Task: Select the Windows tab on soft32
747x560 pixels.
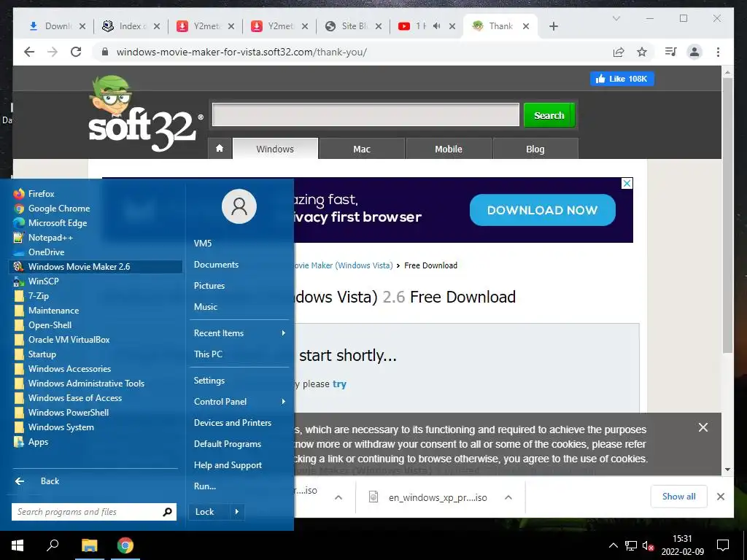Action: pyautogui.click(x=275, y=149)
